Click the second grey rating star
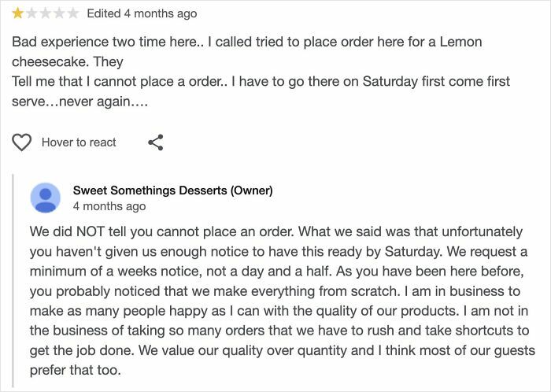551x392 pixels. click(x=31, y=13)
